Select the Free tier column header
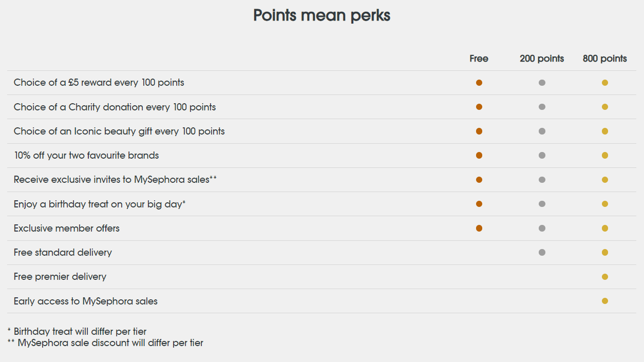 [x=479, y=59]
